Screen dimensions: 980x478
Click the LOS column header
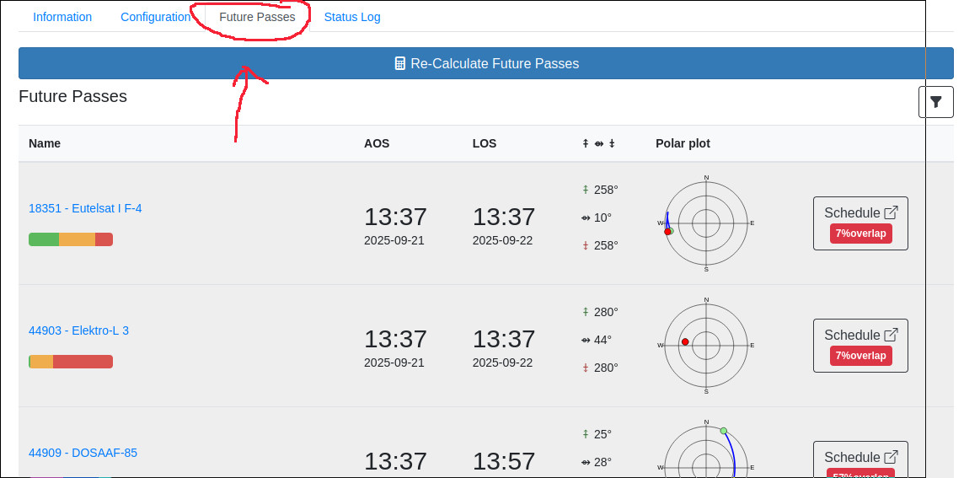tap(485, 143)
